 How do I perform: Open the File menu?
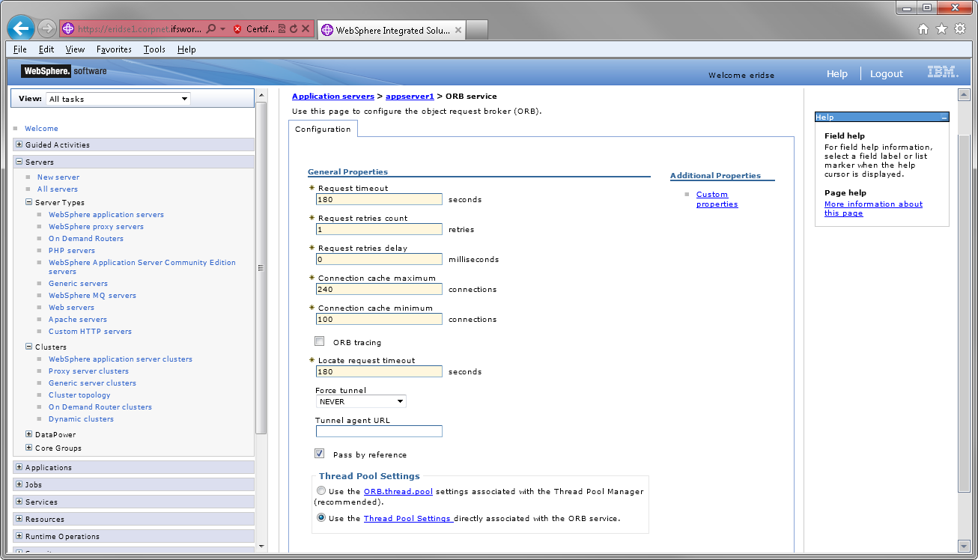tap(20, 49)
